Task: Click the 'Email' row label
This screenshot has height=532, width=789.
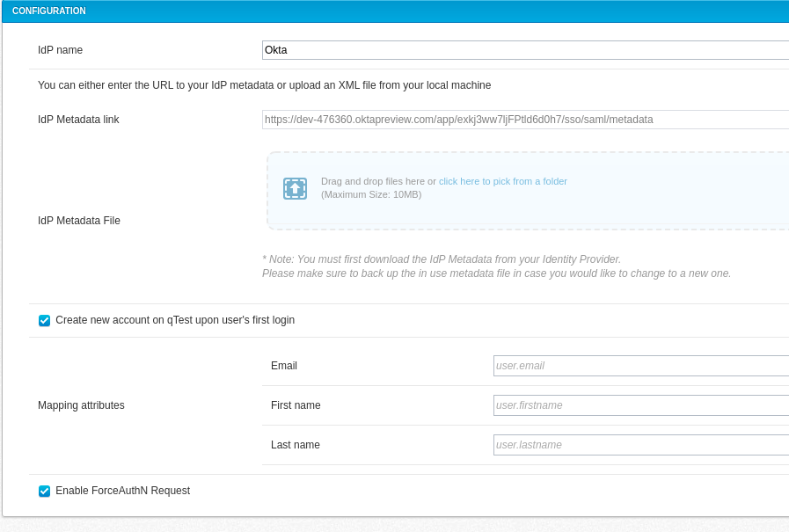Action: (x=284, y=366)
